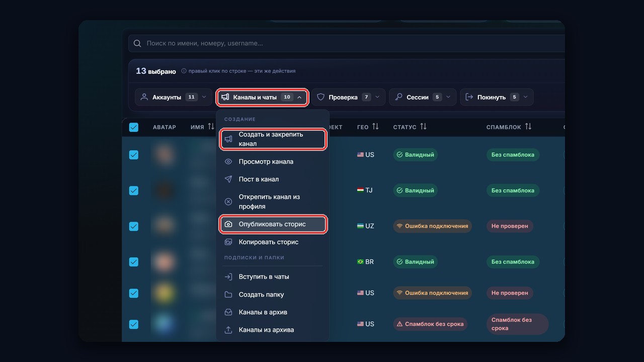Select the circled X icon for Открепить канал
Image resolution: width=644 pixels, height=362 pixels.
tap(228, 202)
